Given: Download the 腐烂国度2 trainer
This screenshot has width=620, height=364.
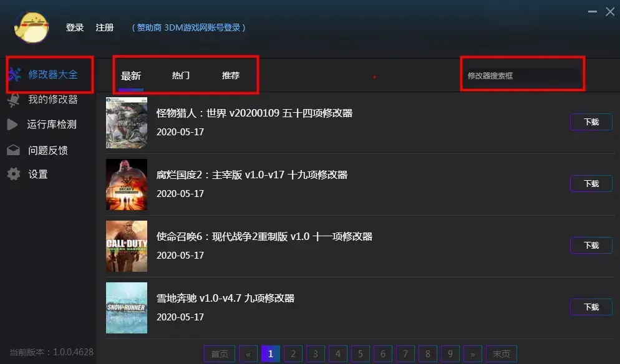Looking at the screenshot, I should [591, 183].
